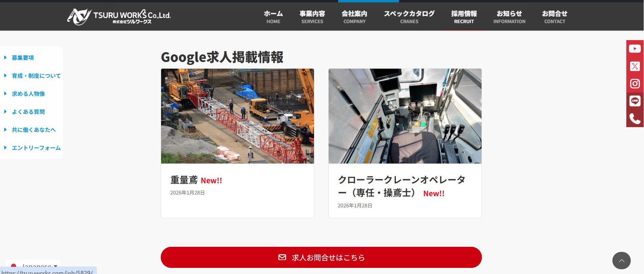Open スペックカタログ CRANES menu
Screen dimensions: 644x274
point(409,17)
